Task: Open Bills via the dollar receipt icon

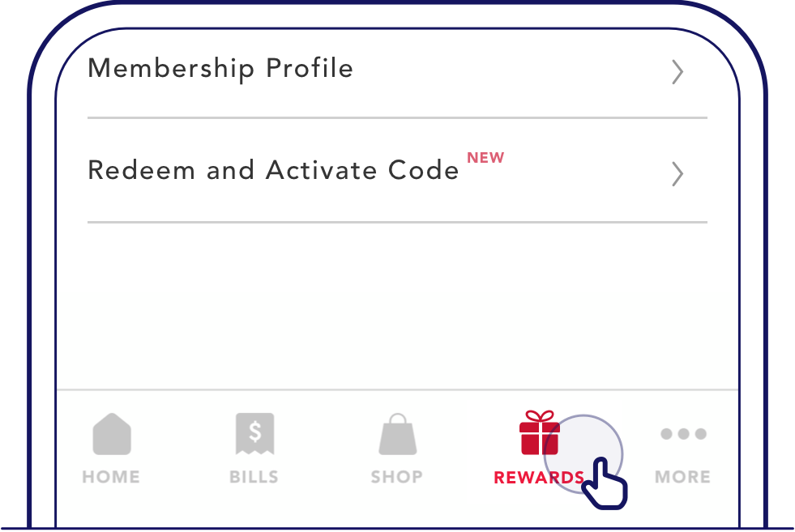Action: (254, 434)
